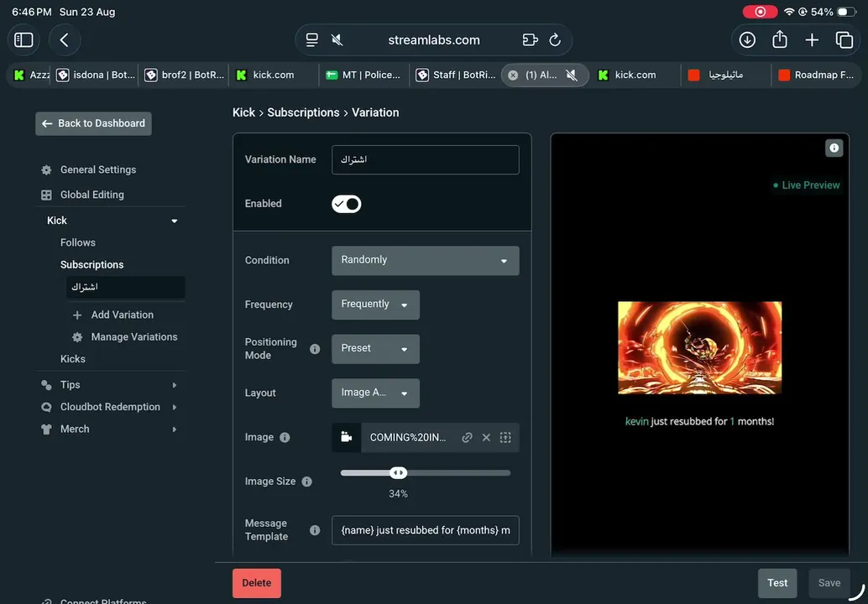Click Kick in the breadcrumb
868x604 pixels.
pyautogui.click(x=243, y=112)
